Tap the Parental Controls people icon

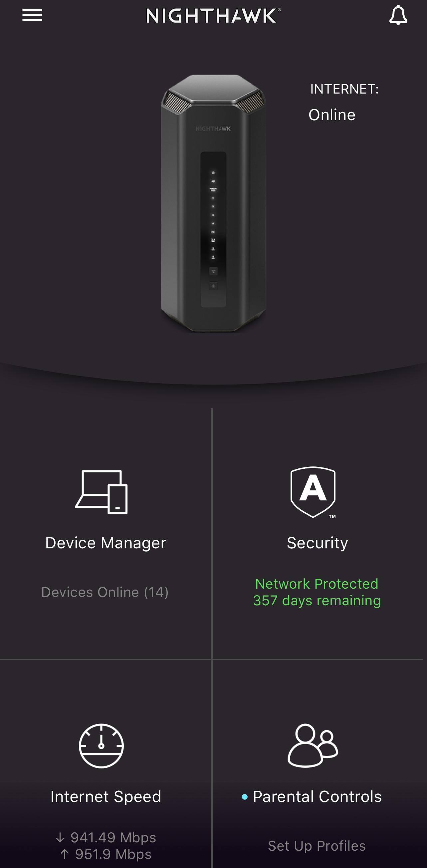coord(313,746)
